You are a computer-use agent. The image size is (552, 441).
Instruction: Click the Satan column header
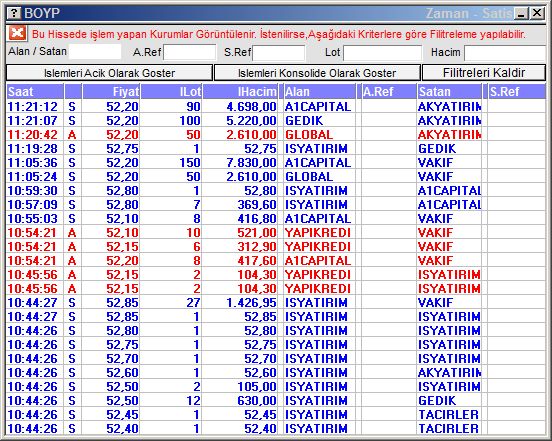pos(449,92)
